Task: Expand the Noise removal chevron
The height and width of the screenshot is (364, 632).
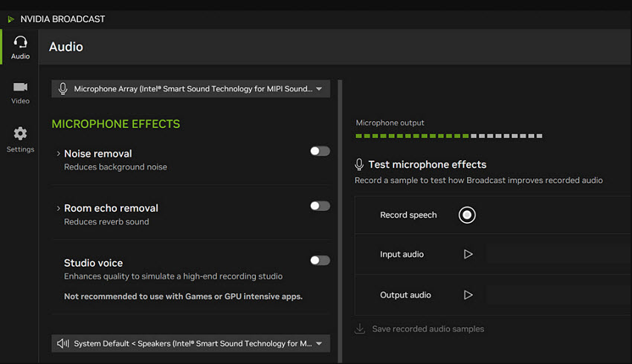Action: coord(59,154)
